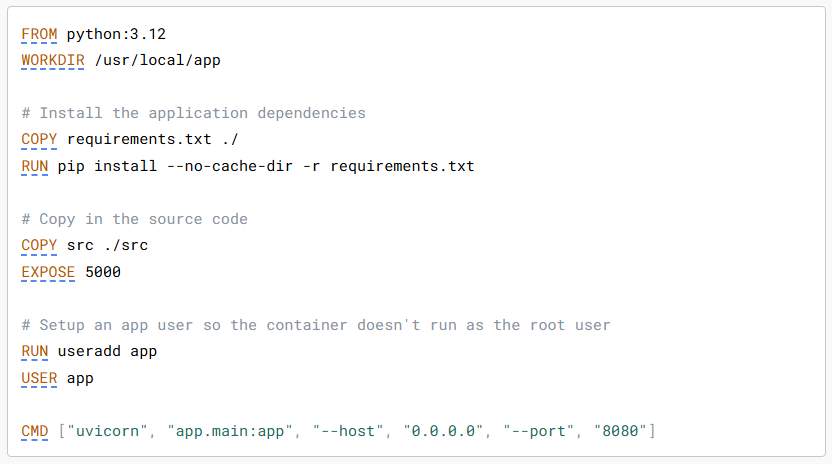This screenshot has width=832, height=464.
Task: Click the RUN keyword before pip install
Action: tap(35, 165)
